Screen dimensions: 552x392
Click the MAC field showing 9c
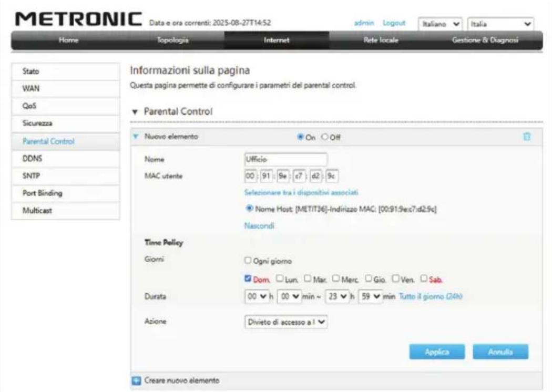332,176
